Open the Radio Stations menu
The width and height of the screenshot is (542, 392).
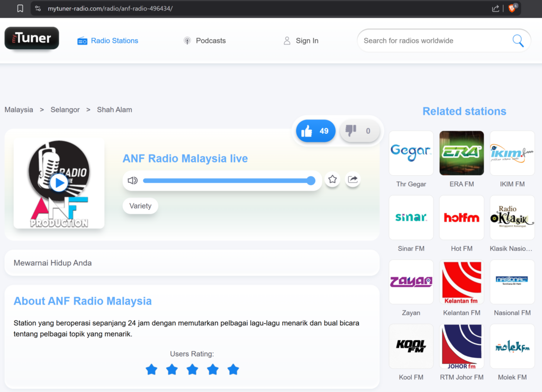108,41
